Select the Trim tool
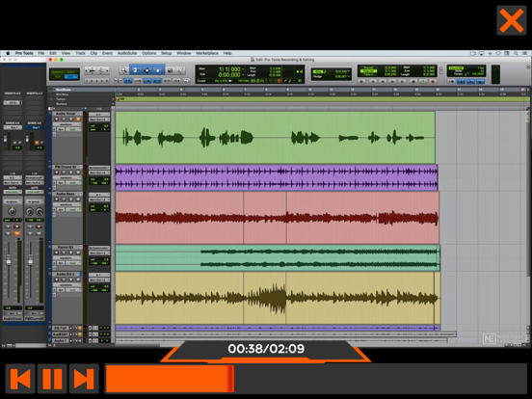The image size is (532, 399). (x=135, y=70)
